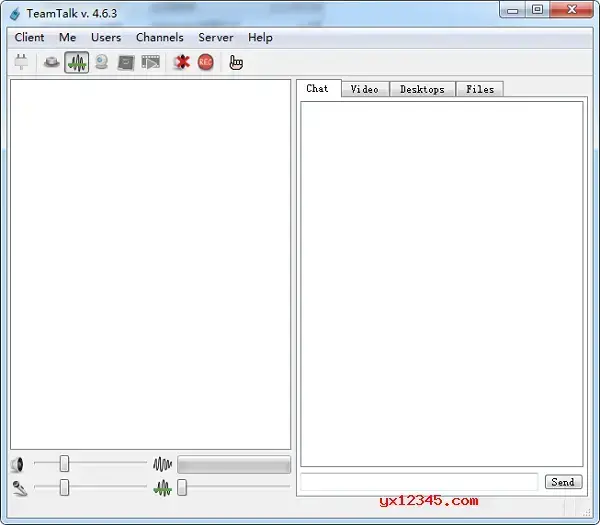
Task: Click the green waveform voice activation icon at bottom
Action: click(x=163, y=488)
